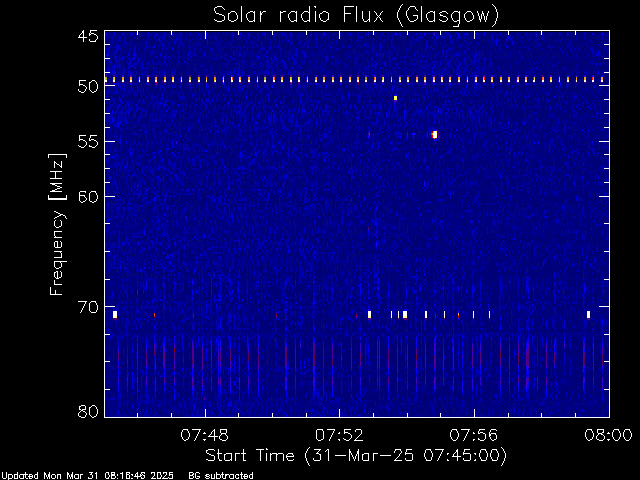Viewport: 640px width, 480px height.
Task: Click the yellow spot near 51 MHz
Action: [x=395, y=98]
